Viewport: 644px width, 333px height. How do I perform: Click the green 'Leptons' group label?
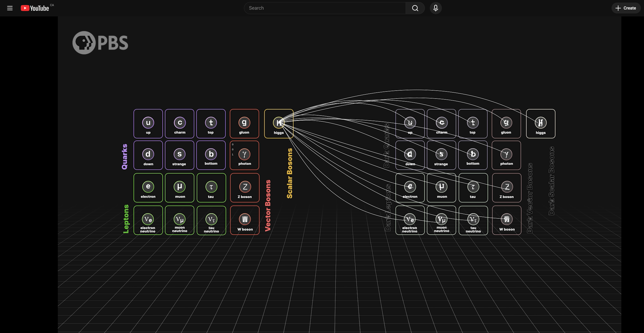(x=126, y=219)
